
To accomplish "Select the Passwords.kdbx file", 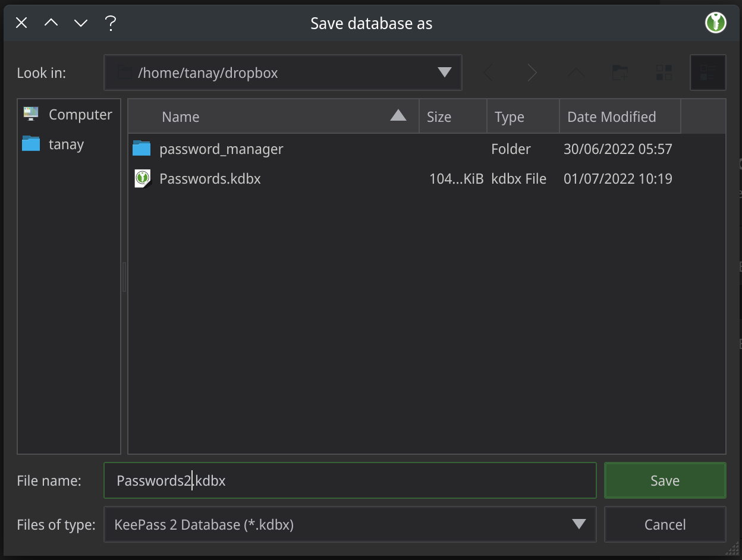I will (210, 178).
